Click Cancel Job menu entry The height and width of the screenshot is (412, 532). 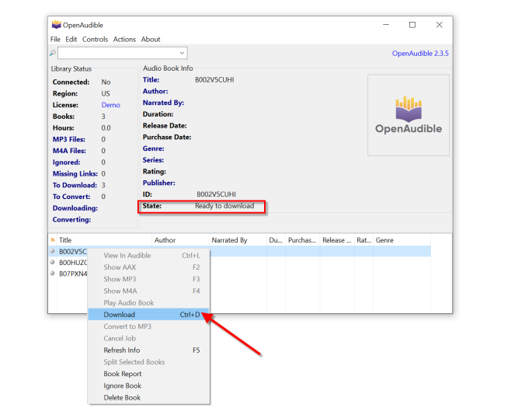coord(148,338)
